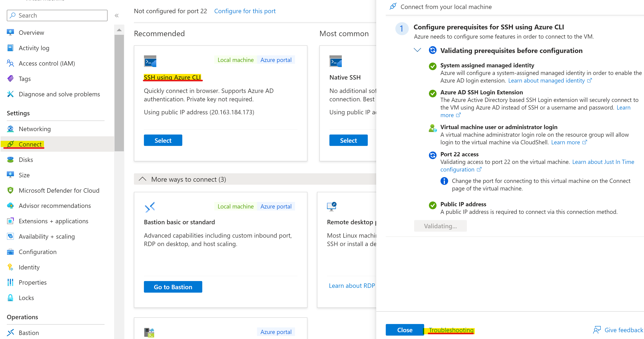
Task: Click the info icon beside Change the port note
Action: (x=444, y=181)
